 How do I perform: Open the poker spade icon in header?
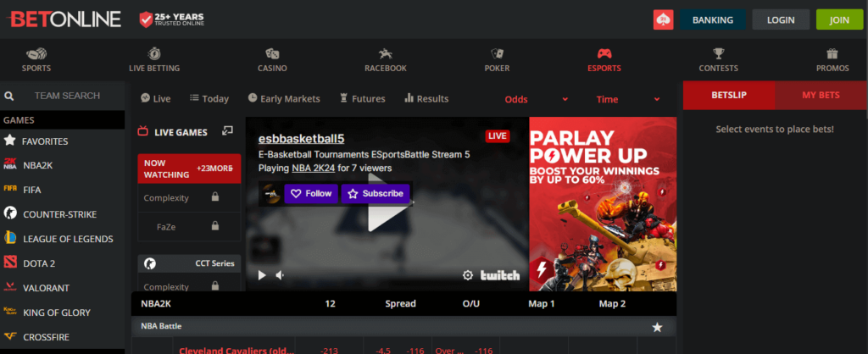click(663, 20)
